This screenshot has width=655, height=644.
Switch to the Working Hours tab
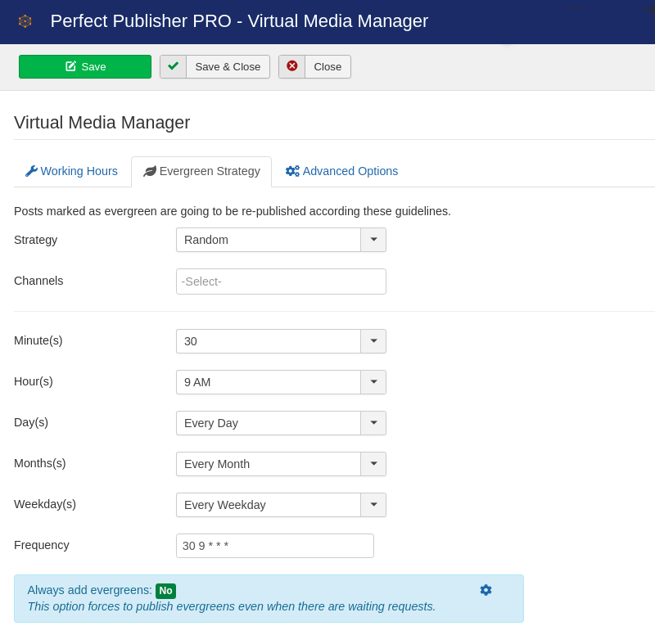point(72,171)
